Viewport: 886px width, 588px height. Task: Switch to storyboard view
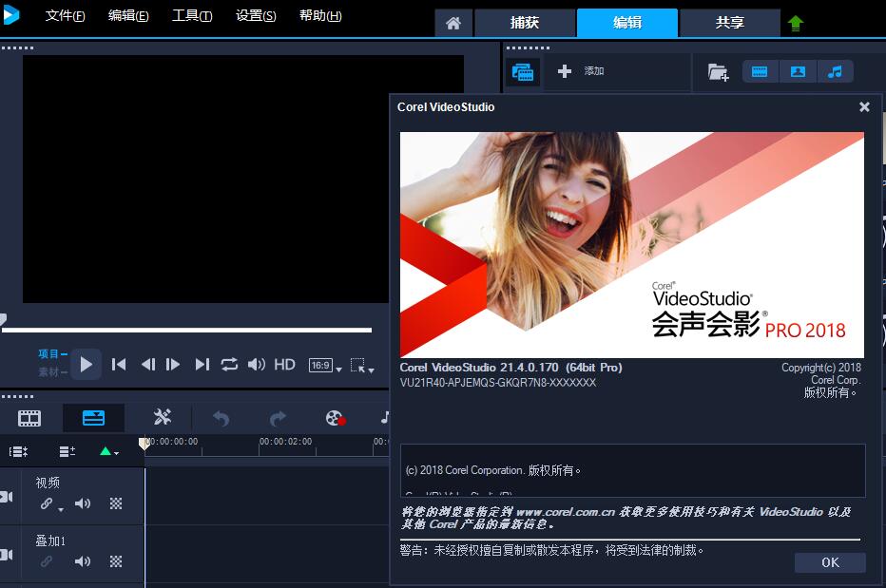click(x=29, y=418)
